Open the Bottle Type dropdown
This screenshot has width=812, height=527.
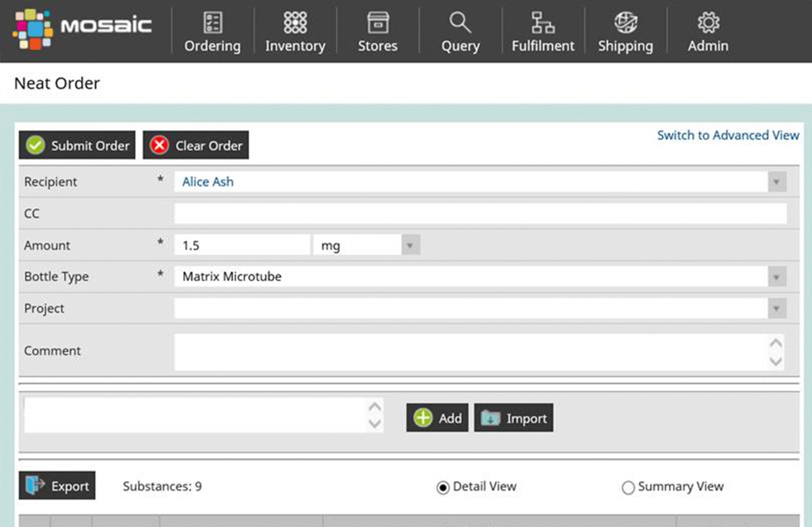(777, 277)
